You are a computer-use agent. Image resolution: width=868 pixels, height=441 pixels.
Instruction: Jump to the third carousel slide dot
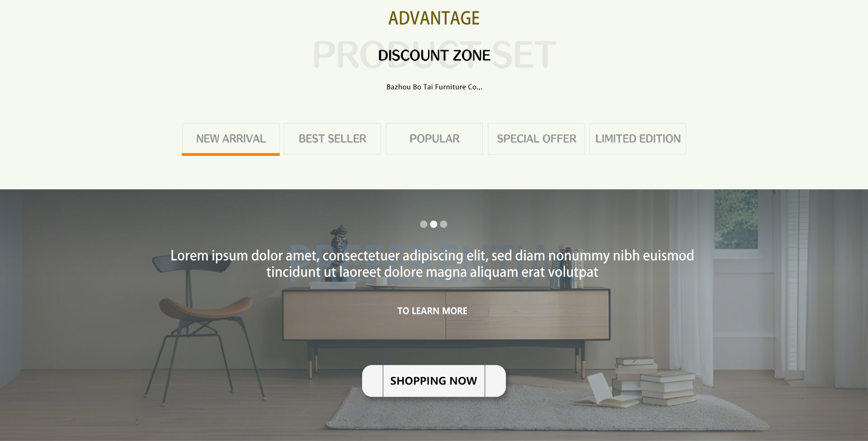(x=443, y=224)
